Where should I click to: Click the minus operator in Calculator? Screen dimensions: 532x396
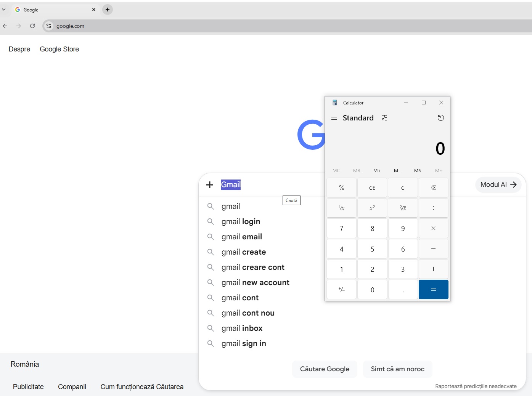[x=434, y=249]
